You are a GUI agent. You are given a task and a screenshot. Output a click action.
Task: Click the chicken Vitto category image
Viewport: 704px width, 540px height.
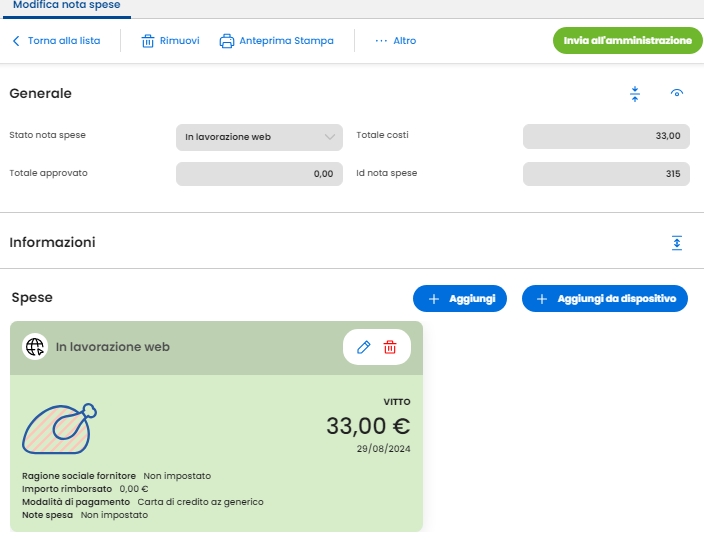click(x=60, y=429)
